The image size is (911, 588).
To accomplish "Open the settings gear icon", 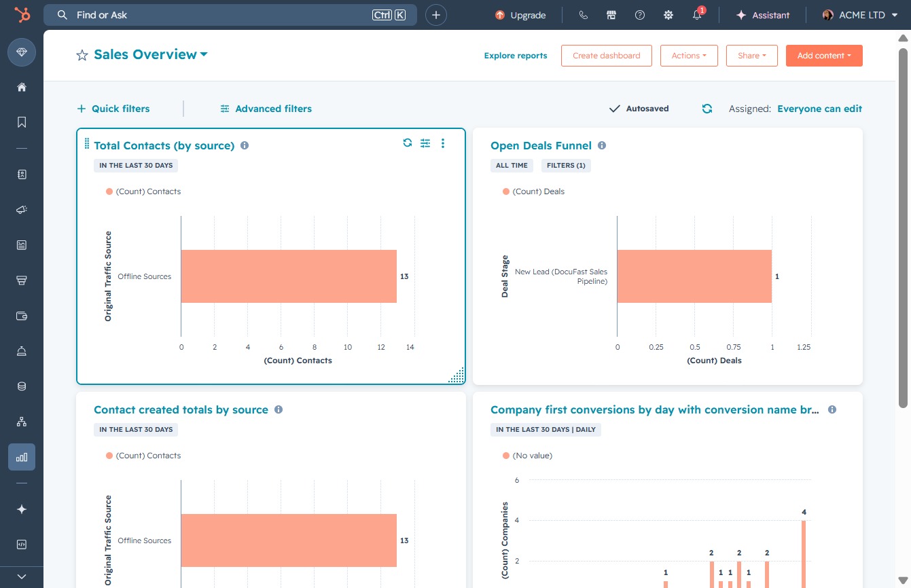I will (668, 15).
